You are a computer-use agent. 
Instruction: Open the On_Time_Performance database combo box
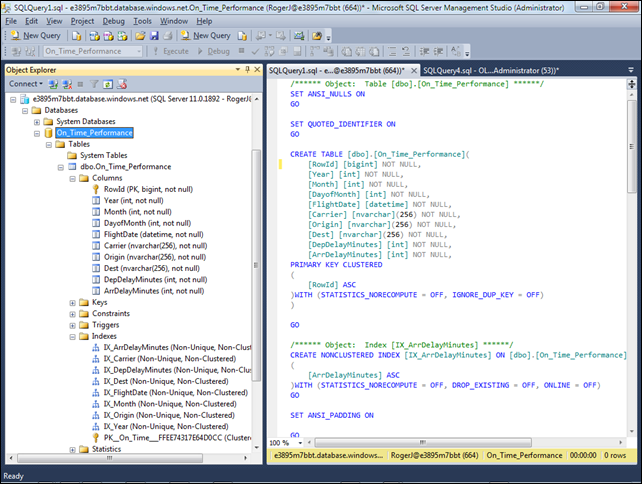(x=93, y=51)
